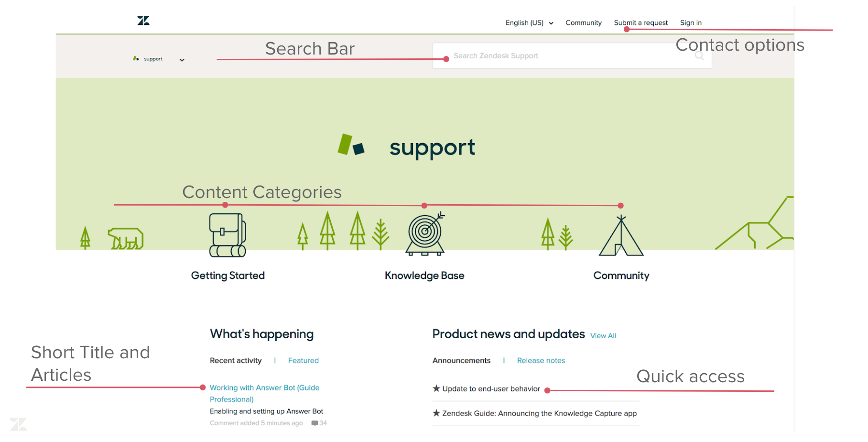Screen dimensions: 868x442
Task: Select the Announcements tab
Action: [x=461, y=361]
